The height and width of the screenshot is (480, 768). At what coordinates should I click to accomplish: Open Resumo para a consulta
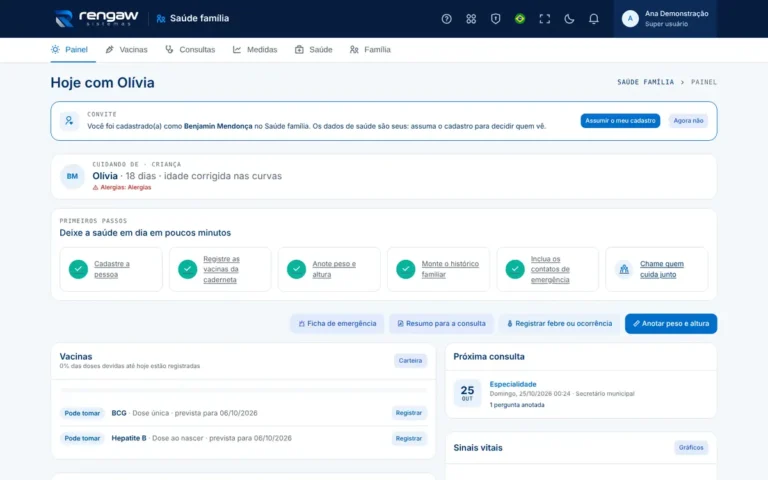(441, 323)
